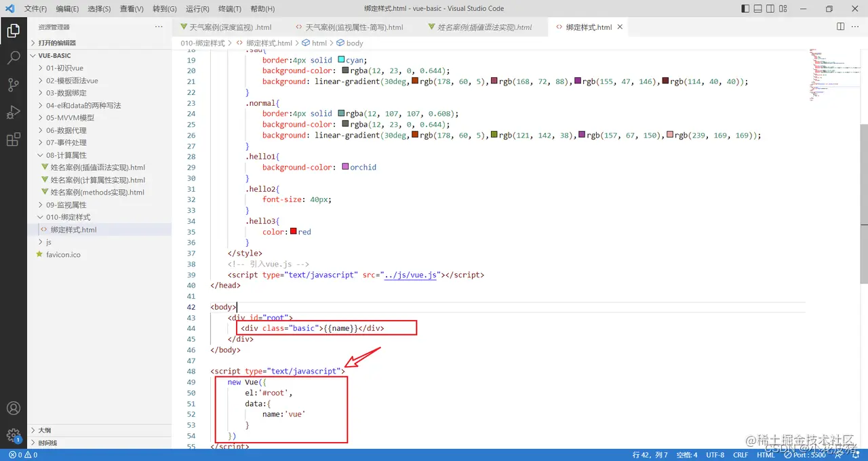Open cyan color swatch picker
This screenshot has height=461, width=868.
(340, 60)
